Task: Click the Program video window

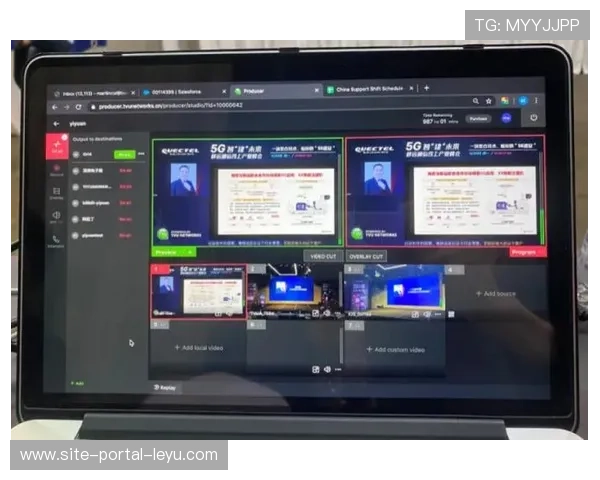Action: 445,191
